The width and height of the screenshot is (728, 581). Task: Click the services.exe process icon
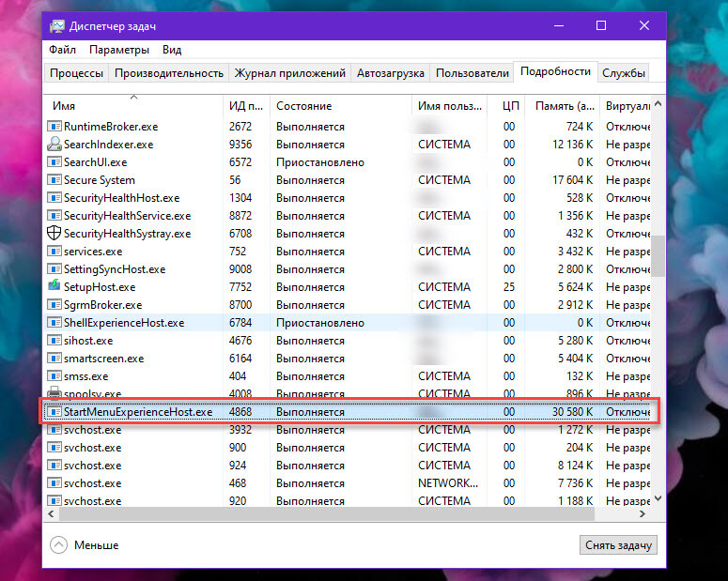(54, 251)
